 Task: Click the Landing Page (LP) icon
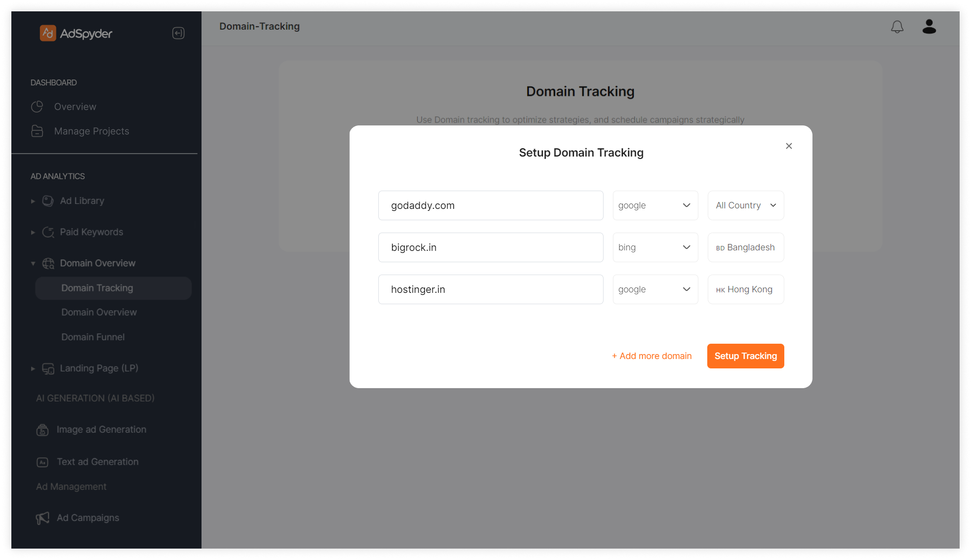(48, 368)
